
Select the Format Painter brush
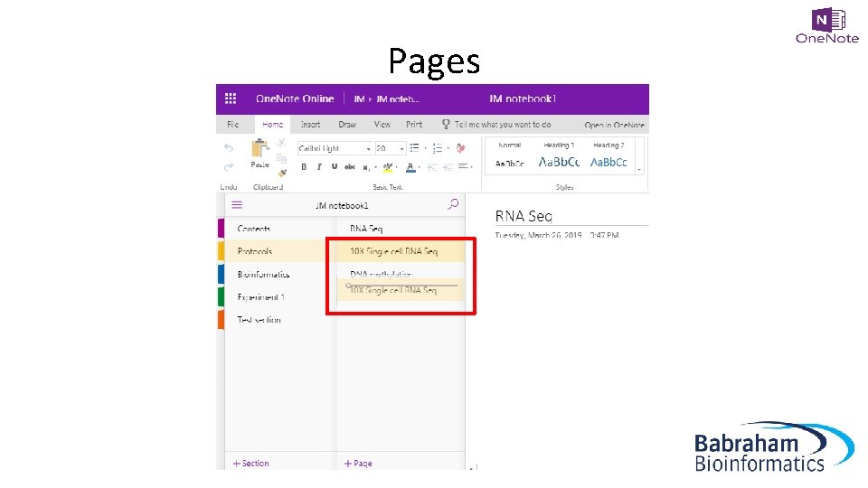click(x=282, y=174)
